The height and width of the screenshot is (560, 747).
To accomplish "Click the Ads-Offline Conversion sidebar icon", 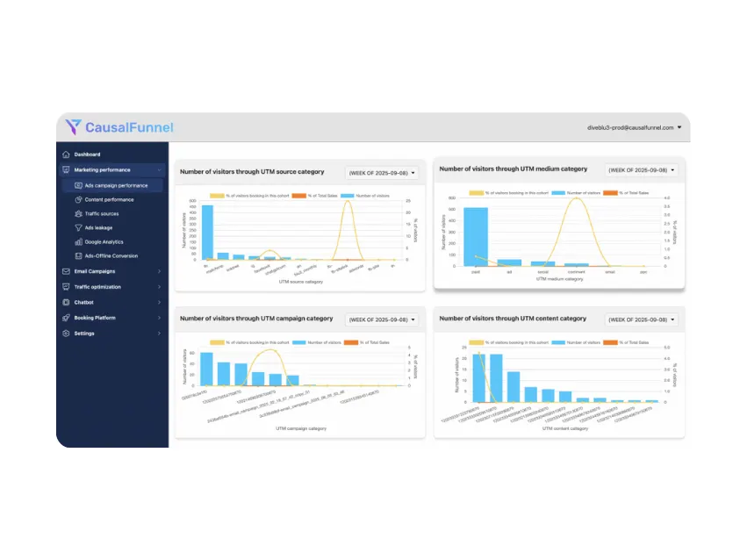I will click(78, 255).
